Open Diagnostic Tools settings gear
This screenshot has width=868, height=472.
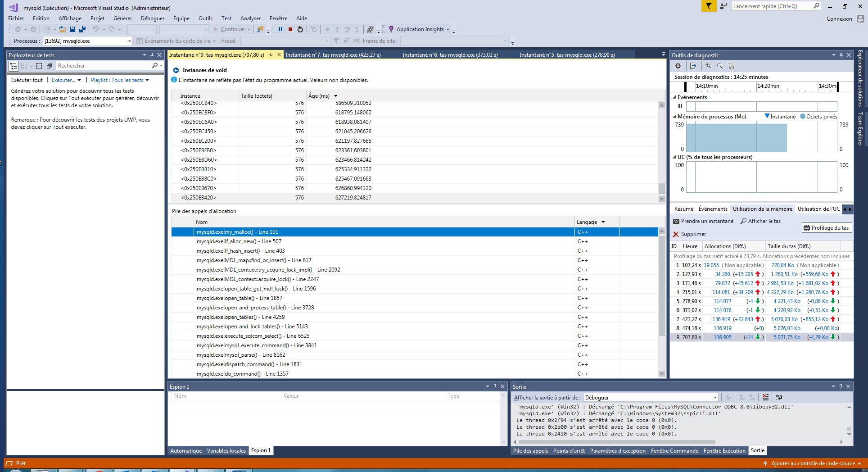678,66
